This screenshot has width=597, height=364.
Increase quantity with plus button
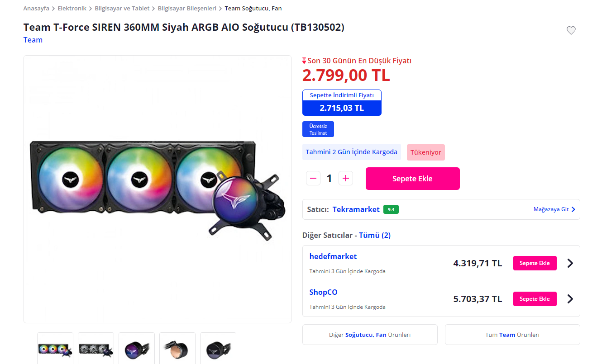coord(346,178)
